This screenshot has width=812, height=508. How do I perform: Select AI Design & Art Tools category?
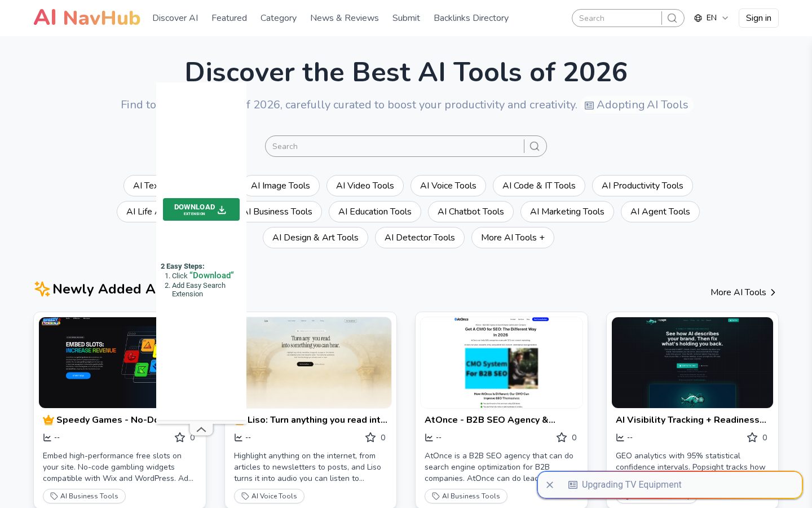(315, 238)
